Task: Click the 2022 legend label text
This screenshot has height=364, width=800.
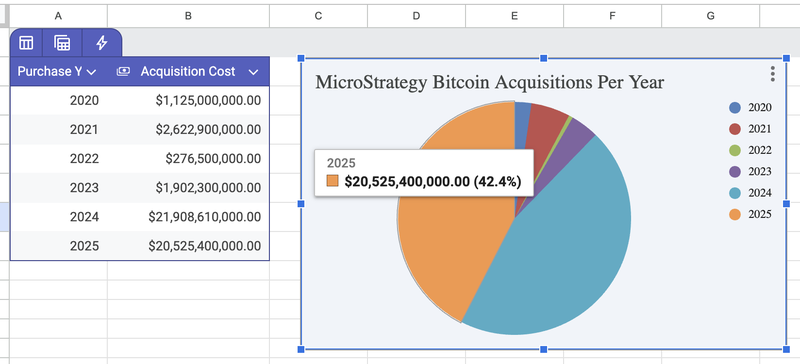Action: pos(760,150)
